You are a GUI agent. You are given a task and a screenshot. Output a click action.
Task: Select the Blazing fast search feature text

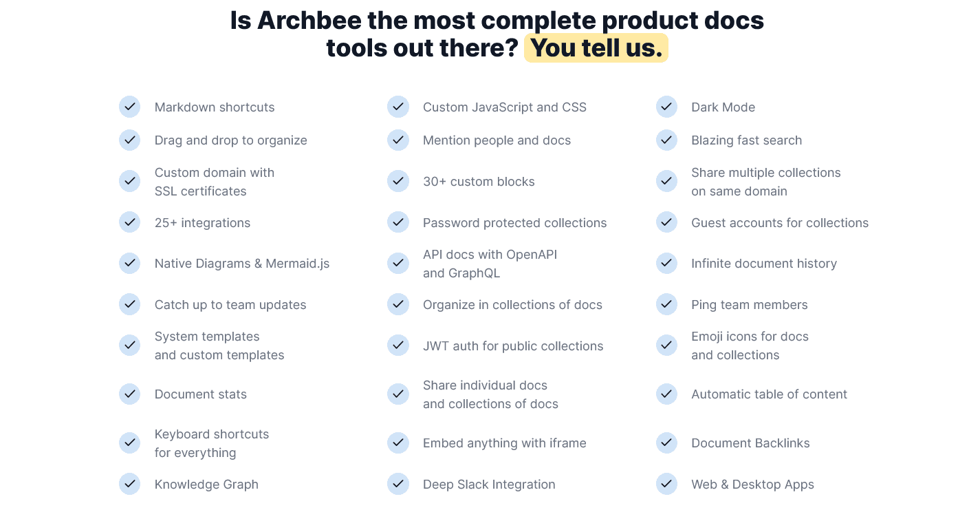coord(746,140)
